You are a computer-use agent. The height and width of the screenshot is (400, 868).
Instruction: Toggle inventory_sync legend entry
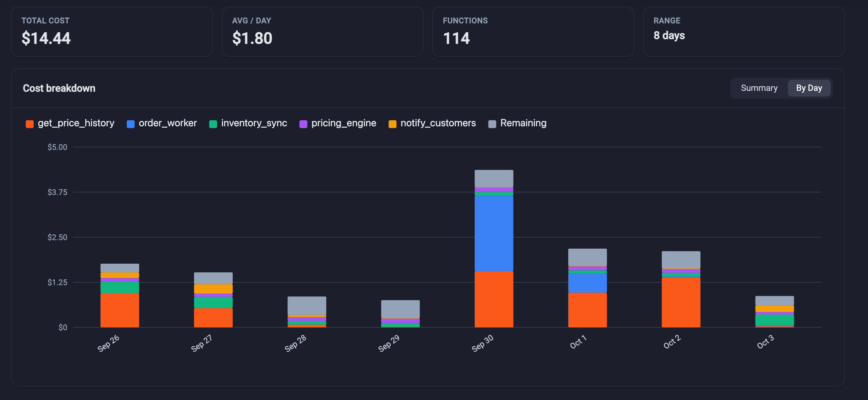coord(248,123)
